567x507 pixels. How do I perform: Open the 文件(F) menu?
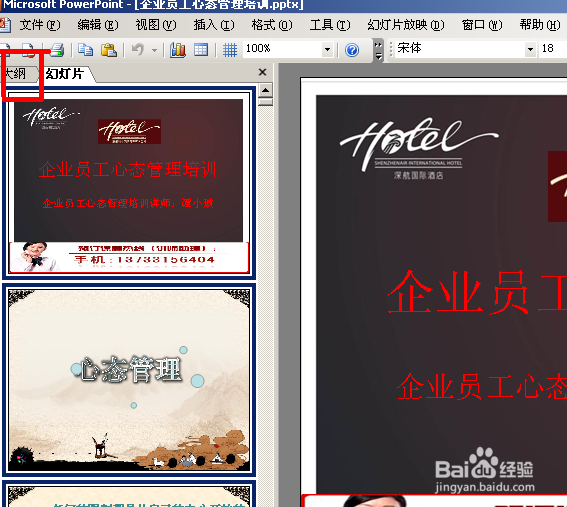click(40, 25)
